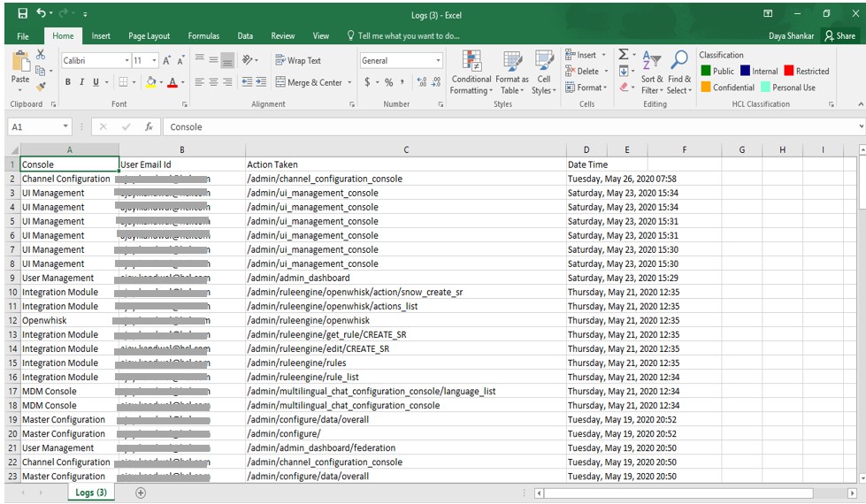Viewport: 866px width, 504px height.
Task: Expand the General number format dropdown
Action: click(438, 61)
